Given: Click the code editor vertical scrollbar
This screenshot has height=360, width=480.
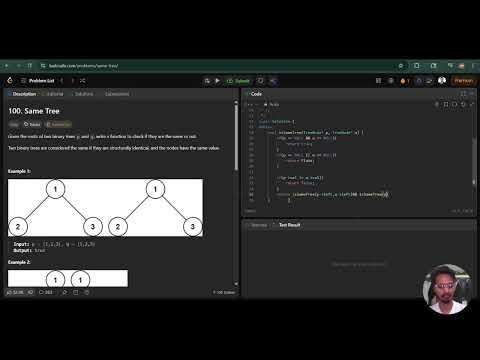Looking at the screenshot, I should point(474,160).
